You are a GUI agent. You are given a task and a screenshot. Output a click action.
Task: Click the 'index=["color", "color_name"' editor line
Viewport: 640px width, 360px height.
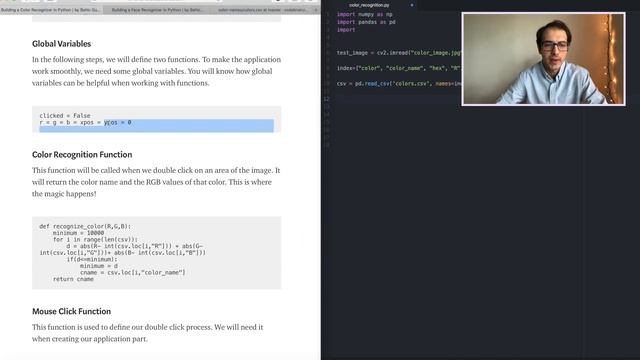coord(399,68)
